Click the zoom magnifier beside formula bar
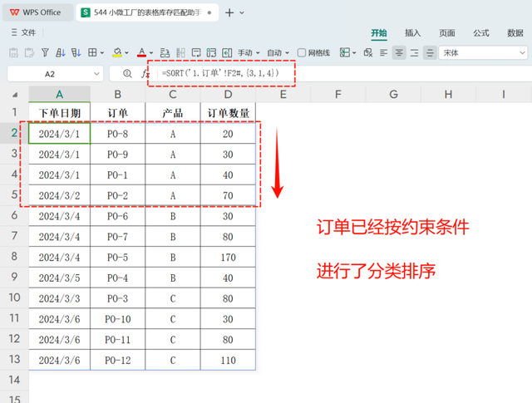Viewport: 532px width, 403px height. 127,73
